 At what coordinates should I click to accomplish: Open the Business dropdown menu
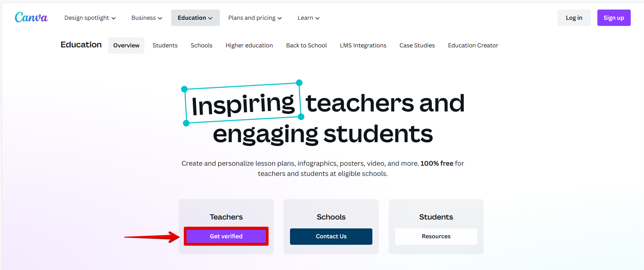(147, 18)
